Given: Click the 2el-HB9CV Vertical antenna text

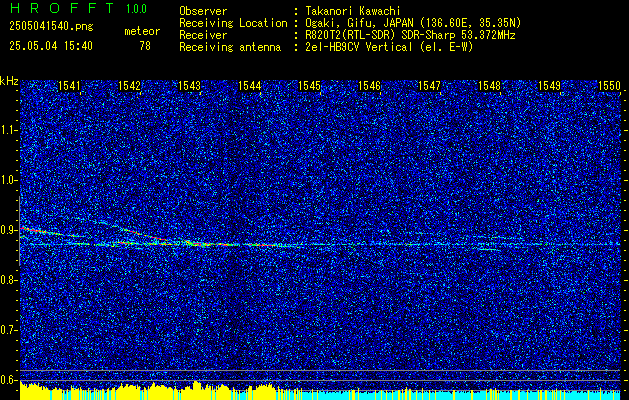Looking at the screenshot, I should pyautogui.click(x=388, y=47).
